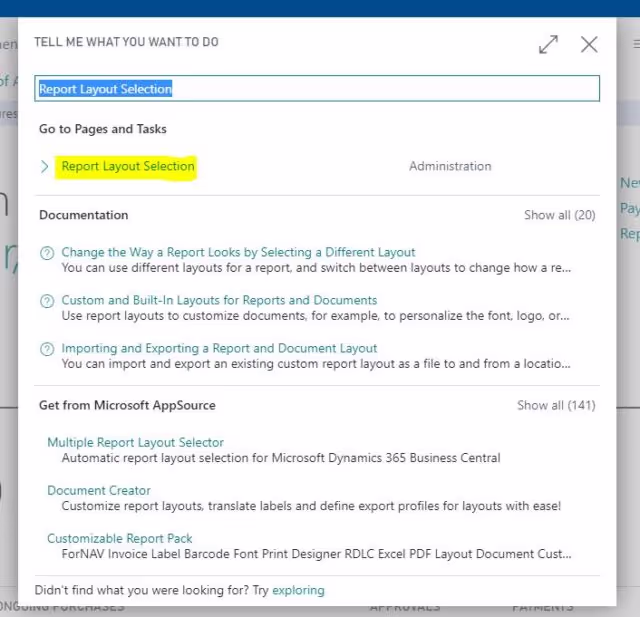The height and width of the screenshot is (617, 640).
Task: Click description 'Automatic report layout selection' text
Action: pos(281,458)
